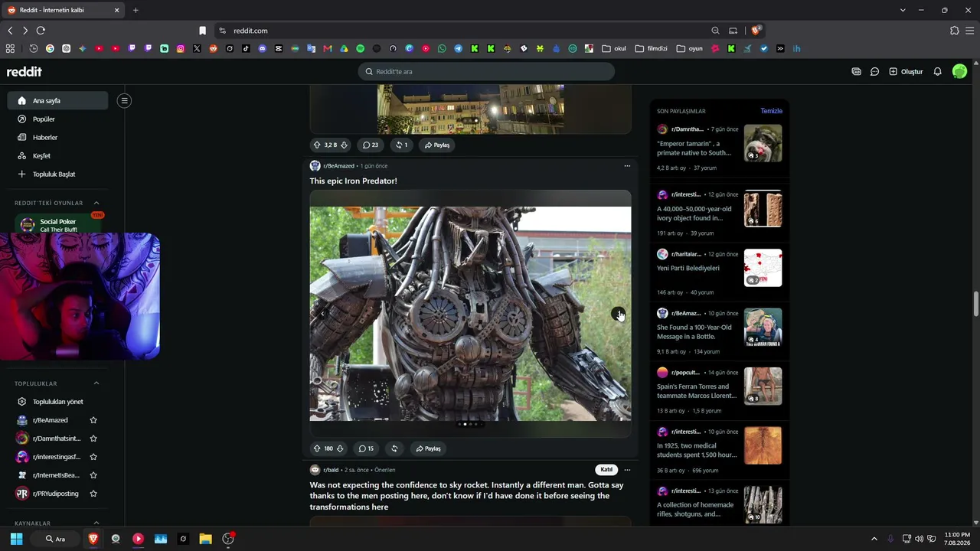Favorite r/PRYudiposting with the star
The width and height of the screenshot is (980, 551).
[x=93, y=494]
